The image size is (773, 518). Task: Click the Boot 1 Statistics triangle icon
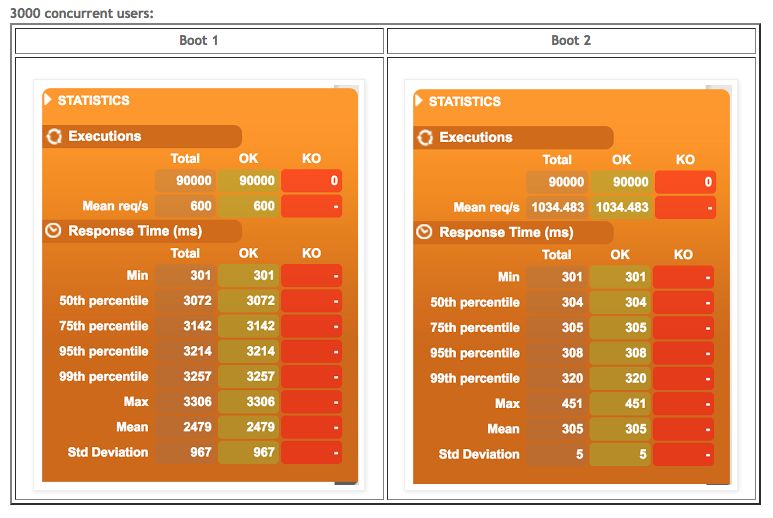tap(47, 100)
